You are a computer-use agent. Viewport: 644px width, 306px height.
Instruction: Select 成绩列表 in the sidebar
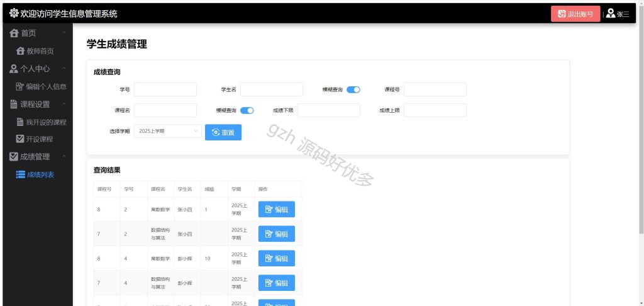tap(38, 174)
